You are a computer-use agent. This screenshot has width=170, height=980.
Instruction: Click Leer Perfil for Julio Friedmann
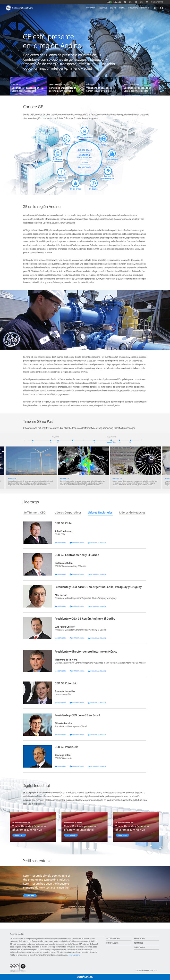[60, 542]
